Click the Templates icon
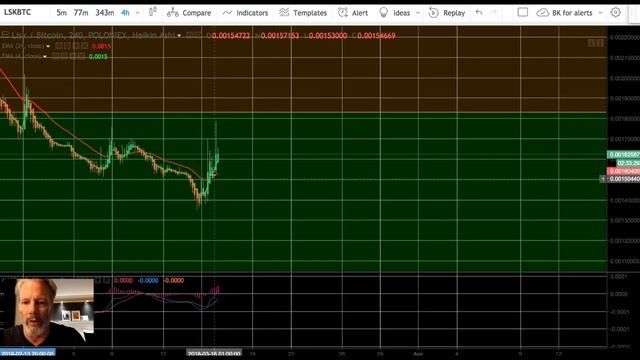This screenshot has width=640, height=360. tap(284, 13)
